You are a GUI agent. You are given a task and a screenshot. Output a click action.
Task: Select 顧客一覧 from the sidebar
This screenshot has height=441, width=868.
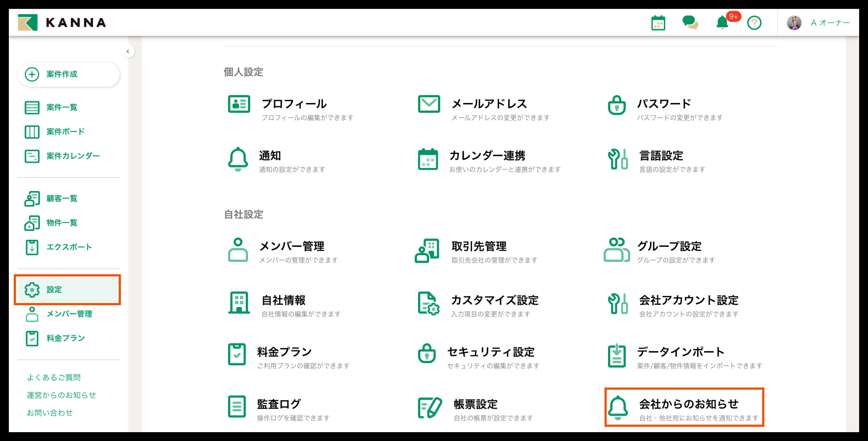pos(61,198)
